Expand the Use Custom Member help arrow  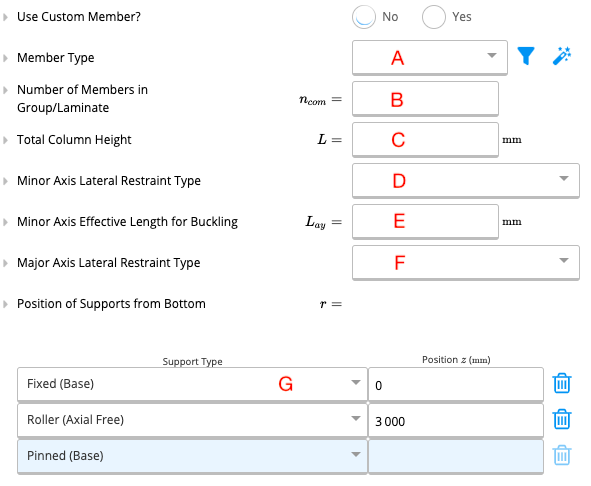coord(5,17)
